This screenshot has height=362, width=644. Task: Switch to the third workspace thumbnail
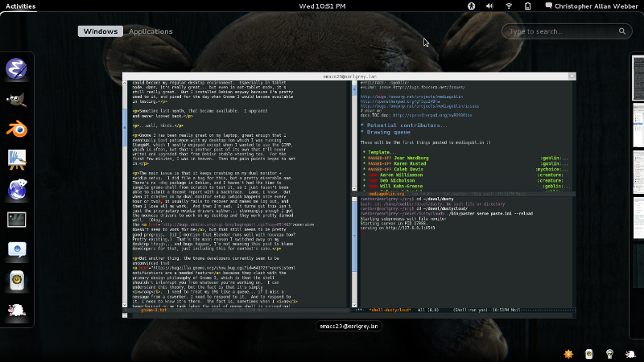coord(638,172)
